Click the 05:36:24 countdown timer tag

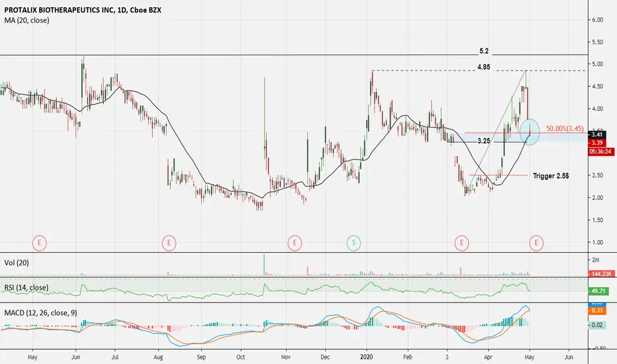(601, 152)
